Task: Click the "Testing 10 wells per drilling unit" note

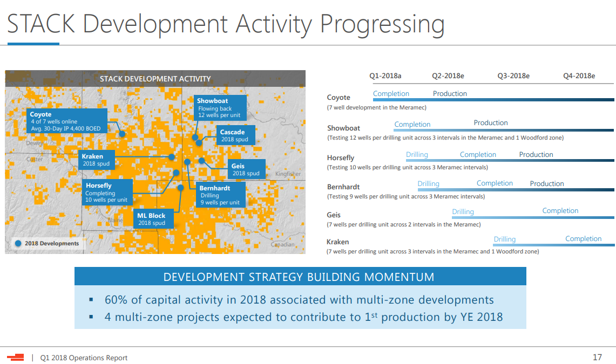Action: [x=408, y=168]
